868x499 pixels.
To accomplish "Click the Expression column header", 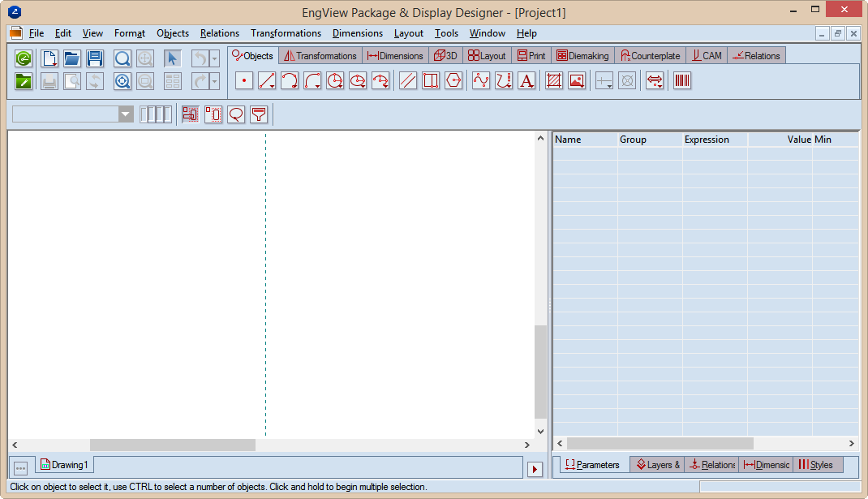I will [x=715, y=140].
